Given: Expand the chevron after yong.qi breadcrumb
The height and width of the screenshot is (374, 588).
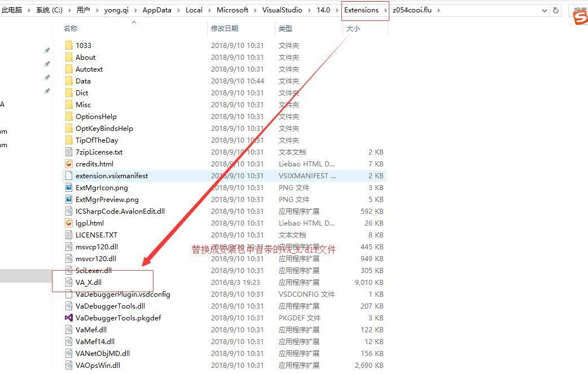Looking at the screenshot, I should coord(135,11).
